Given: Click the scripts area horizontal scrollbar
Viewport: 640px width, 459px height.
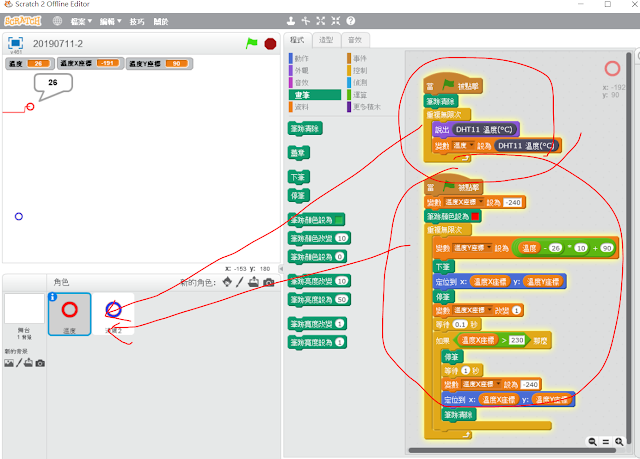Looking at the screenshot, I should [x=512, y=450].
